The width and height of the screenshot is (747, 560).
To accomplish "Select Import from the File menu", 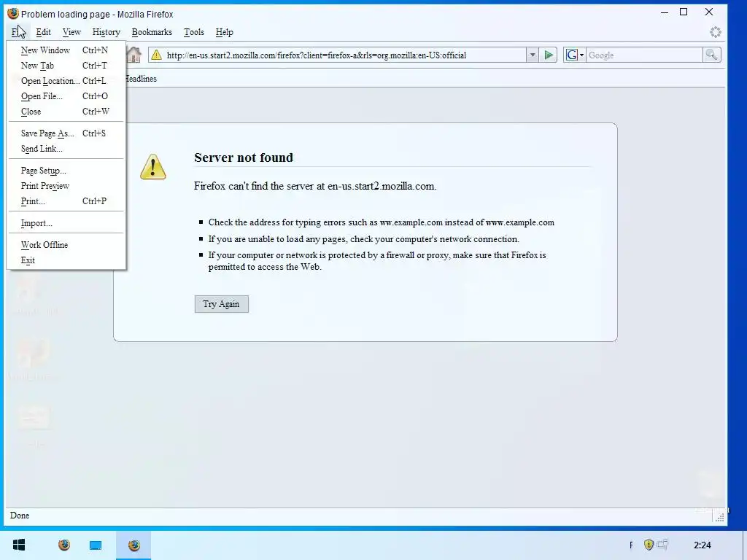I will [x=66, y=223].
